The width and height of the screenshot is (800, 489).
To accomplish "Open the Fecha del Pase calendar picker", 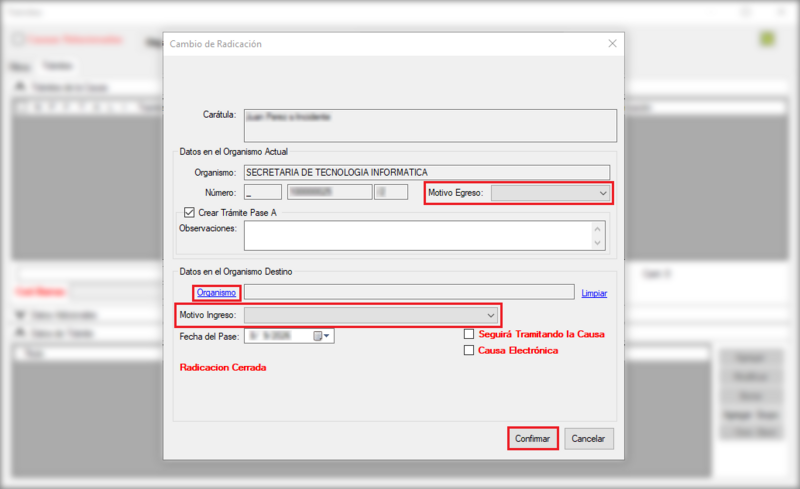I will 322,336.
